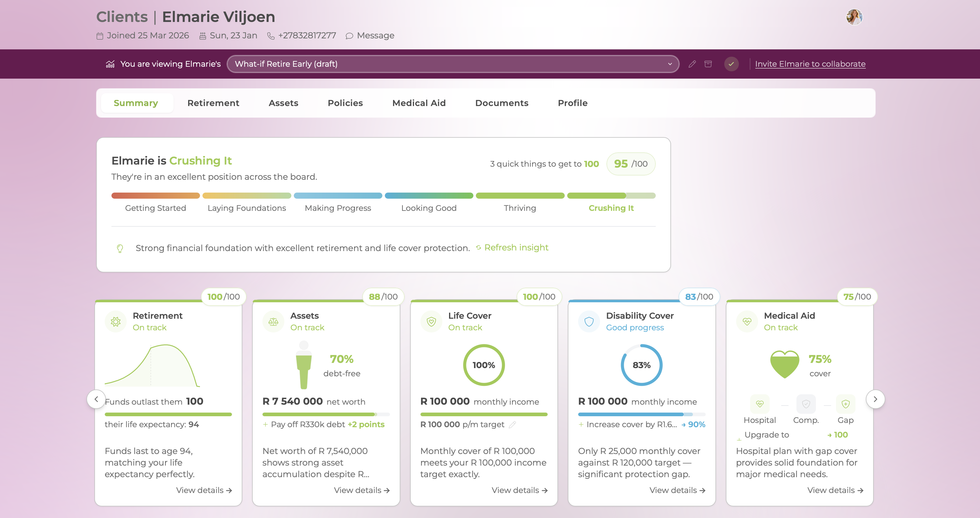Click the Clients breadcrumb link

point(122,17)
